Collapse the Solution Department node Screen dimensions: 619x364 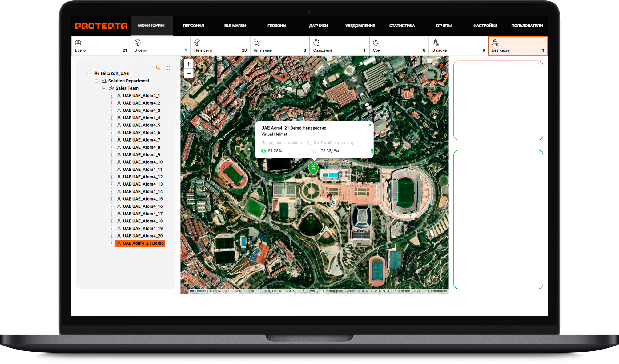pos(97,81)
